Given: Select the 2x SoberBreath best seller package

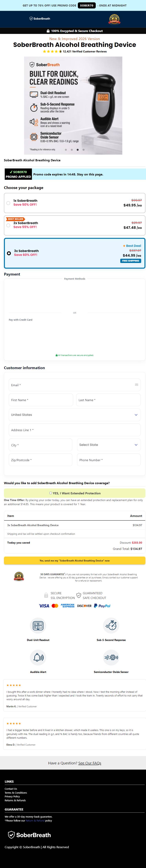Looking at the screenshot, I should point(74,225).
